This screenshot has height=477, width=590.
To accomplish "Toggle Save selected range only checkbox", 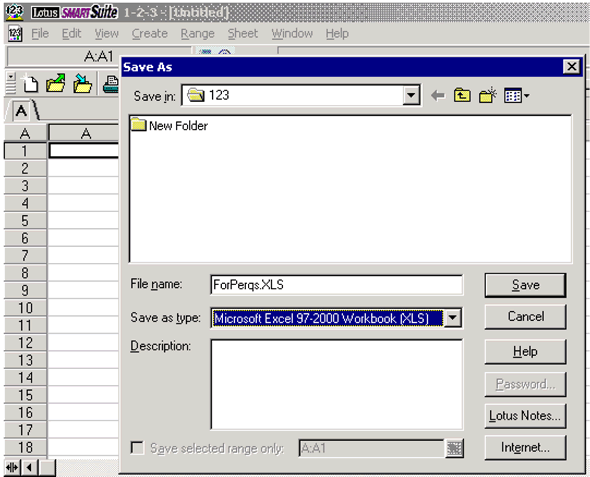I will [137, 448].
